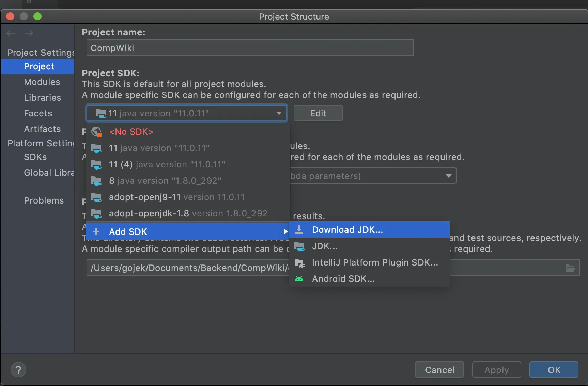Click the folder browse icon in output path

(x=570, y=268)
